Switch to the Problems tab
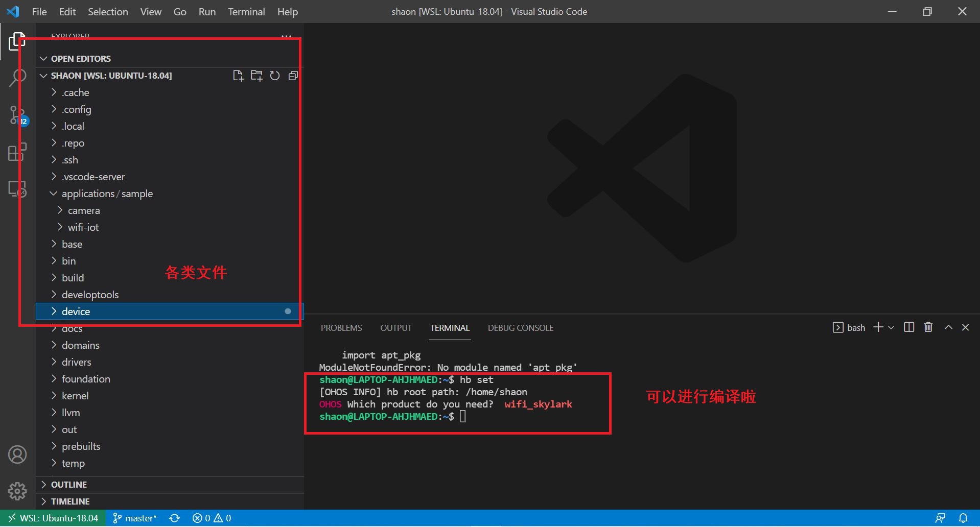Image resolution: width=980 pixels, height=527 pixels. (341, 328)
